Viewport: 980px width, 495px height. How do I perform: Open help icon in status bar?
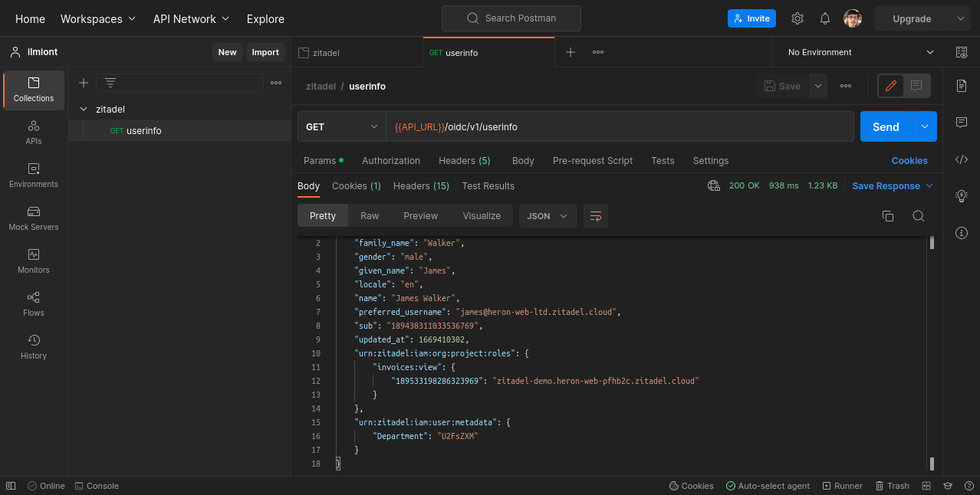pyautogui.click(x=968, y=486)
